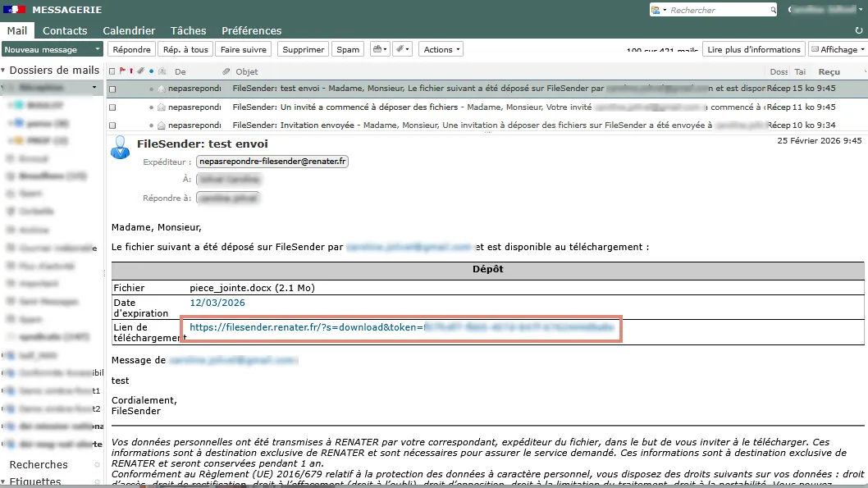The height and width of the screenshot is (488, 868).
Task: Tick the select-all checkbox in the list header
Action: [112, 71]
